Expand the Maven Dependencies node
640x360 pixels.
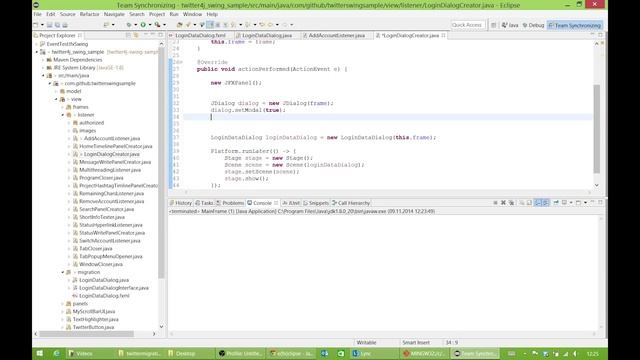(43, 60)
